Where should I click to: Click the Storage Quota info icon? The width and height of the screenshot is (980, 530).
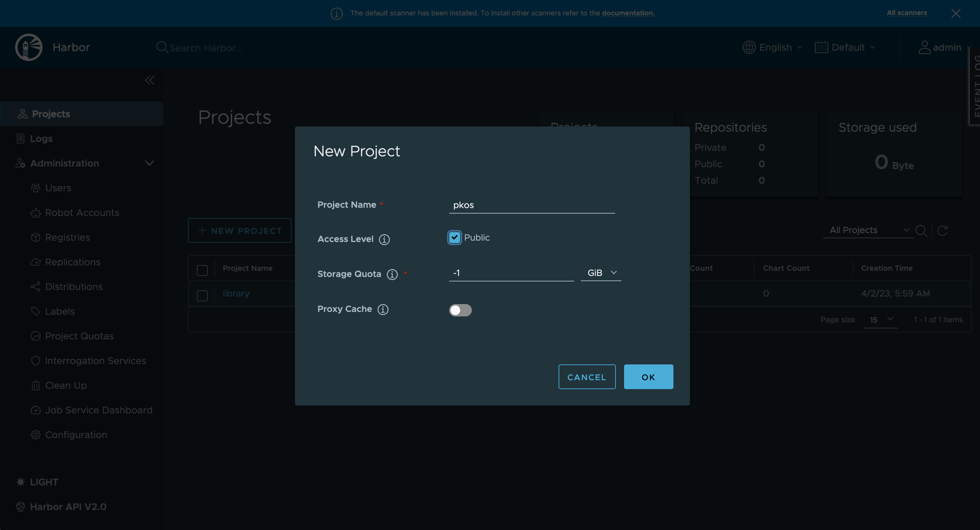click(392, 274)
